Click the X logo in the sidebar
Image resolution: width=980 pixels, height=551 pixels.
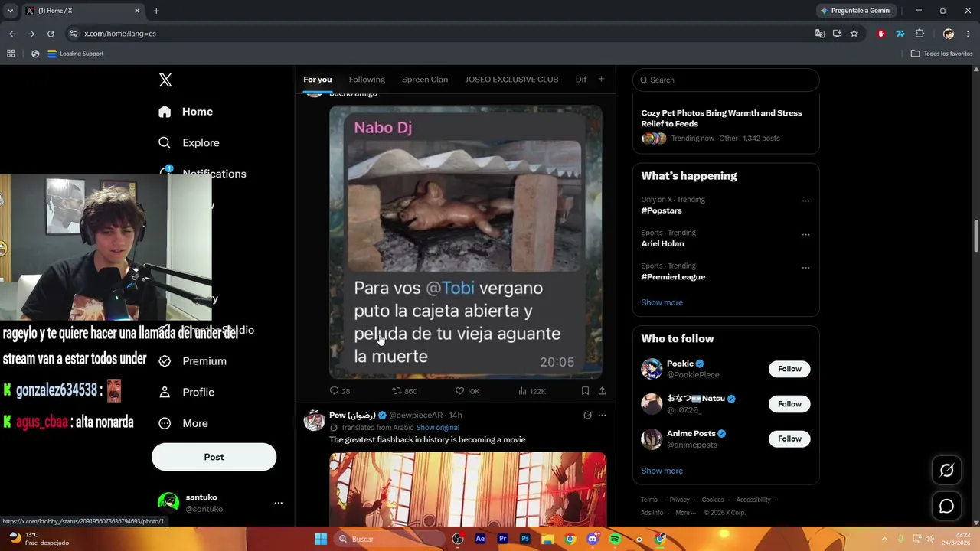tap(165, 80)
